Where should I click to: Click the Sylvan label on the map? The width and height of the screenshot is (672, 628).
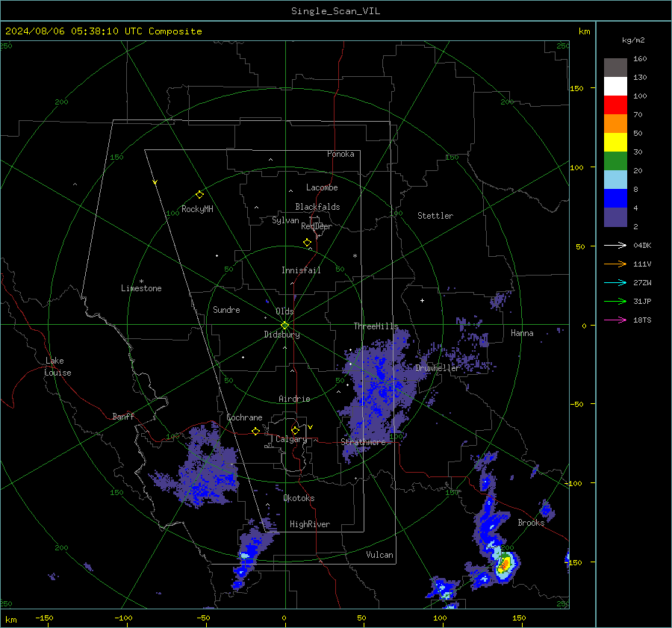[x=285, y=220]
